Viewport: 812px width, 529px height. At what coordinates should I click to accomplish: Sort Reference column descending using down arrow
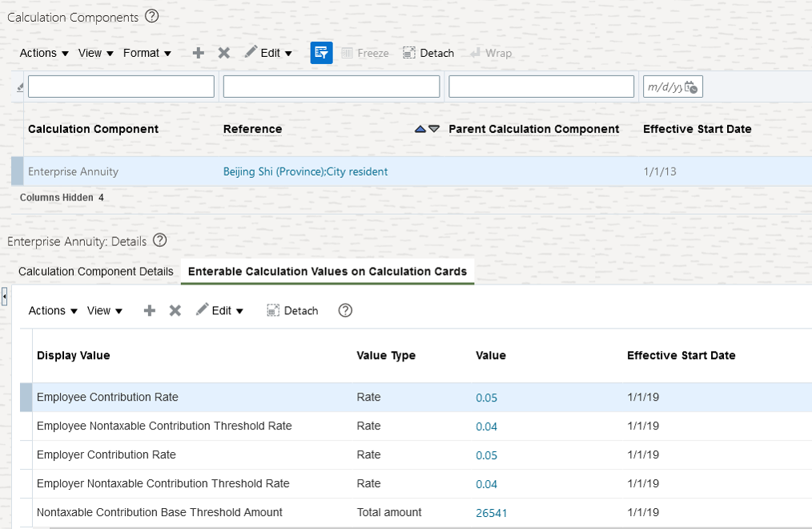click(x=434, y=129)
